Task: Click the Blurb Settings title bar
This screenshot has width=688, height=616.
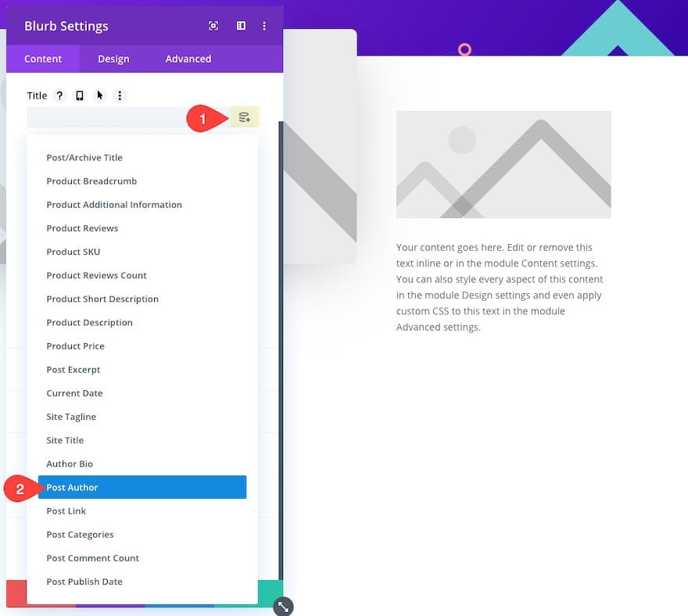Action: (145, 26)
